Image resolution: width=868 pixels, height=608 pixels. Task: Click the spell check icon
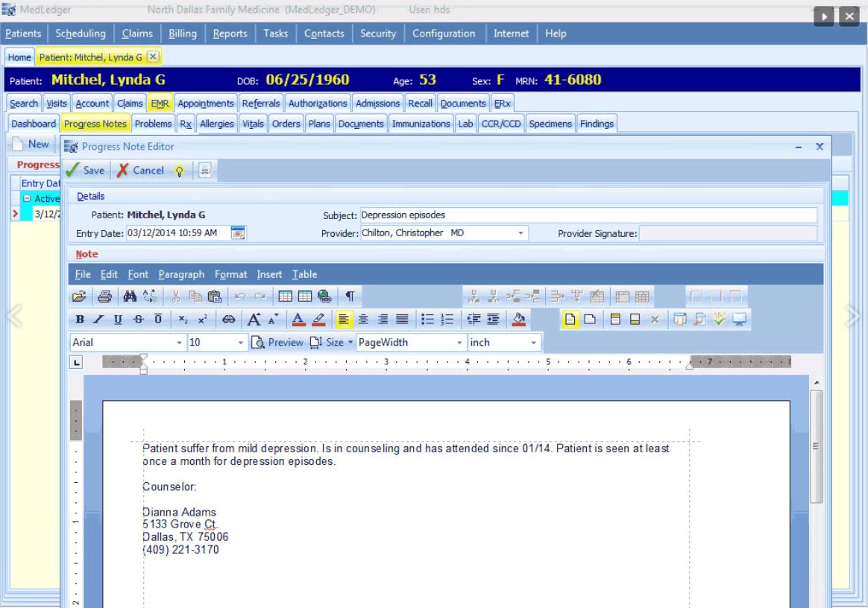click(x=719, y=319)
